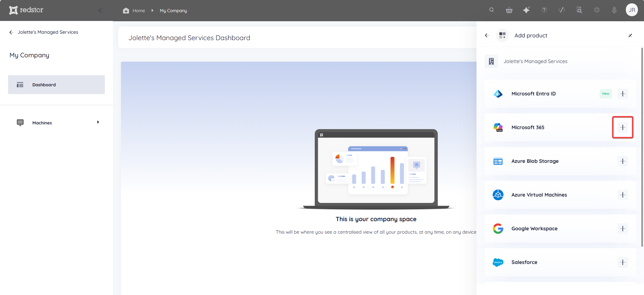Image resolution: width=644 pixels, height=295 pixels.
Task: Open the document search icon
Action: (579, 10)
